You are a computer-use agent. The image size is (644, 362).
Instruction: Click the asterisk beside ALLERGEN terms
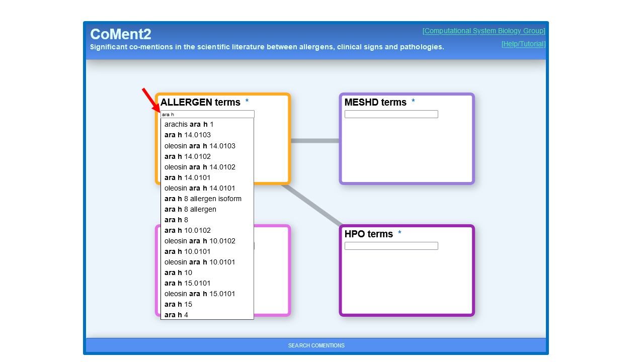(247, 102)
